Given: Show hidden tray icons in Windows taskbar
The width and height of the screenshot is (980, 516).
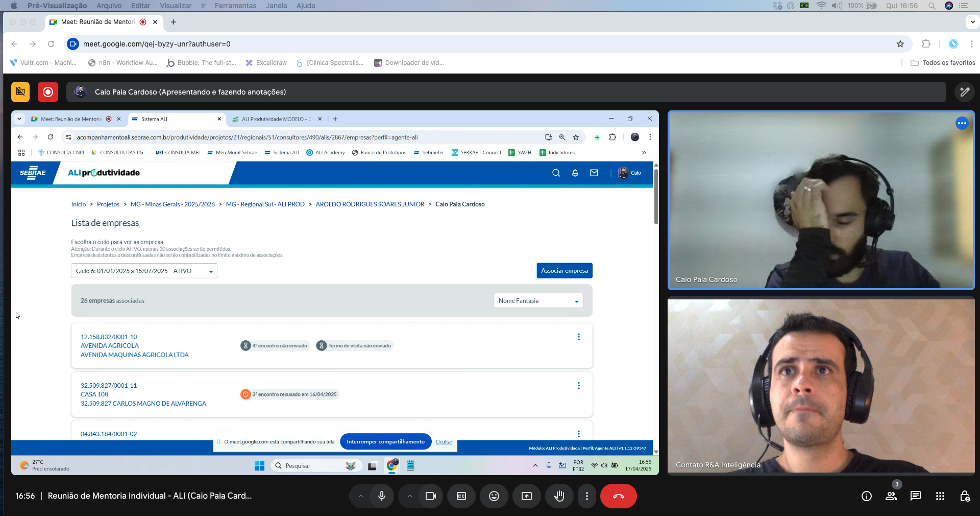Looking at the screenshot, I should point(535,465).
